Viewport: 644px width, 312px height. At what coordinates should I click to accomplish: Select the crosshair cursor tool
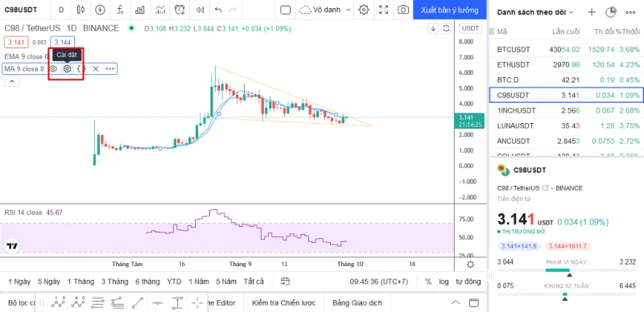coord(197,303)
